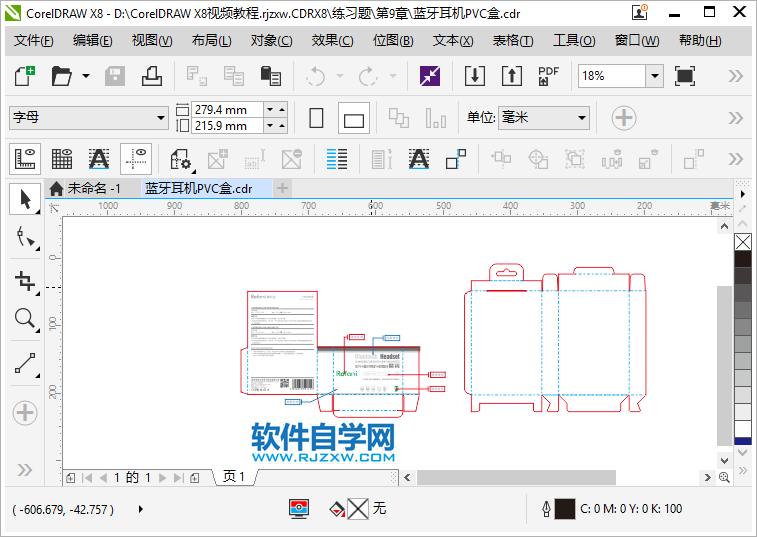Screen dimensions: 757x537
Task: Select portrait page orientation
Action: [316, 118]
